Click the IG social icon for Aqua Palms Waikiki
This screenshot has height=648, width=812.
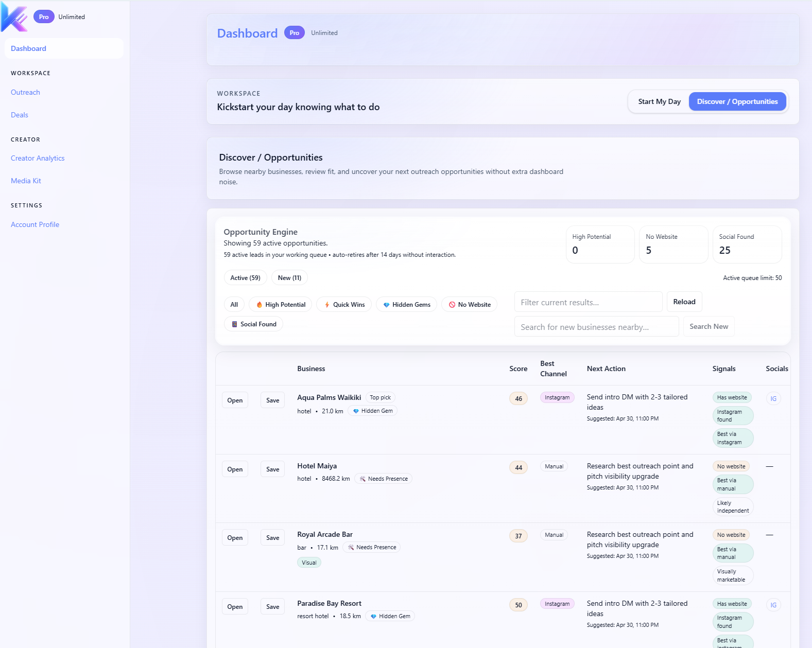(x=773, y=399)
